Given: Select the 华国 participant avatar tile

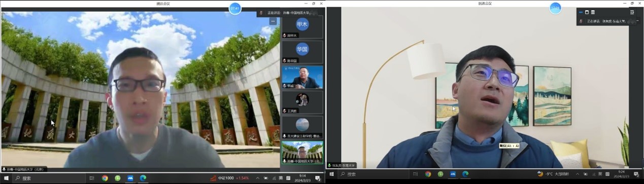Looking at the screenshot, I should click(x=302, y=51).
